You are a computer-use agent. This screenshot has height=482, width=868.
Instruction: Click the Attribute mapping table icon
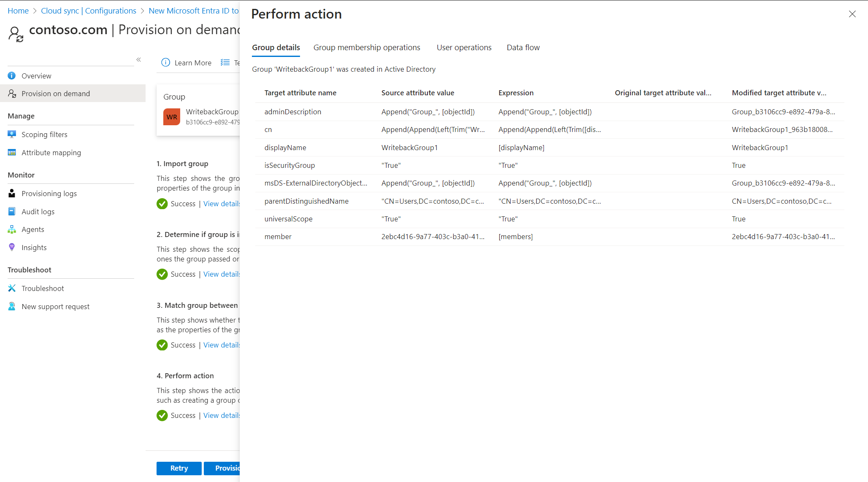point(12,153)
